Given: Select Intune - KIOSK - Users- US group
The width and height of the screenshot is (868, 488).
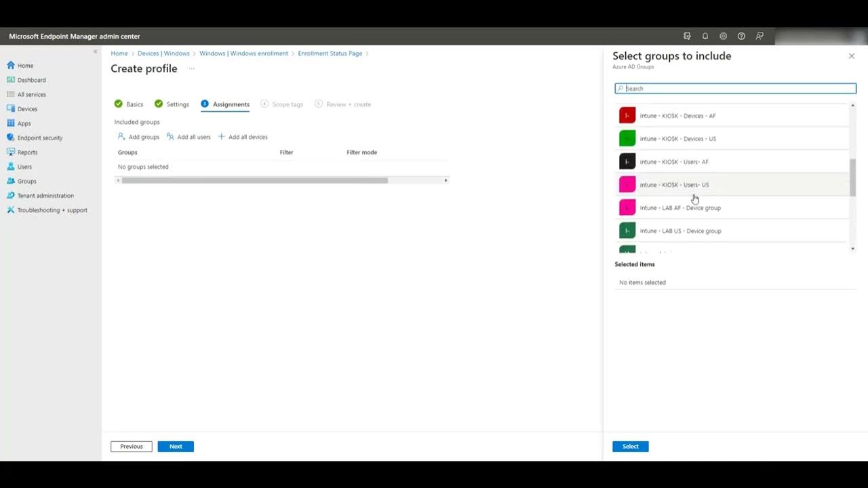Looking at the screenshot, I should [x=732, y=184].
